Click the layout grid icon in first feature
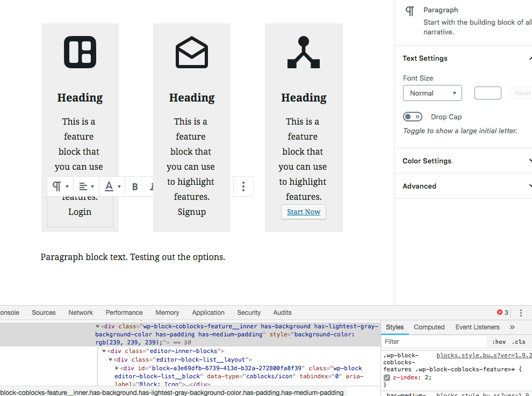 80,52
